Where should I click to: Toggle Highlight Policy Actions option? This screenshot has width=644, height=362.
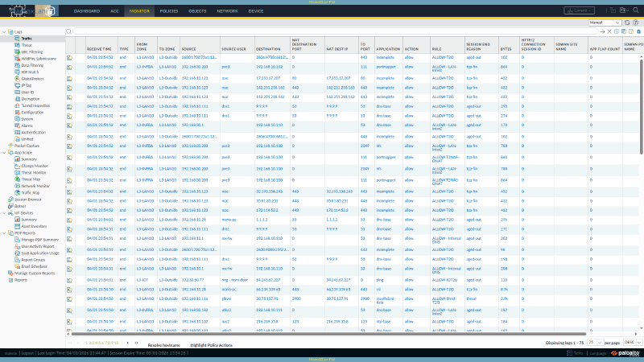click(x=211, y=345)
